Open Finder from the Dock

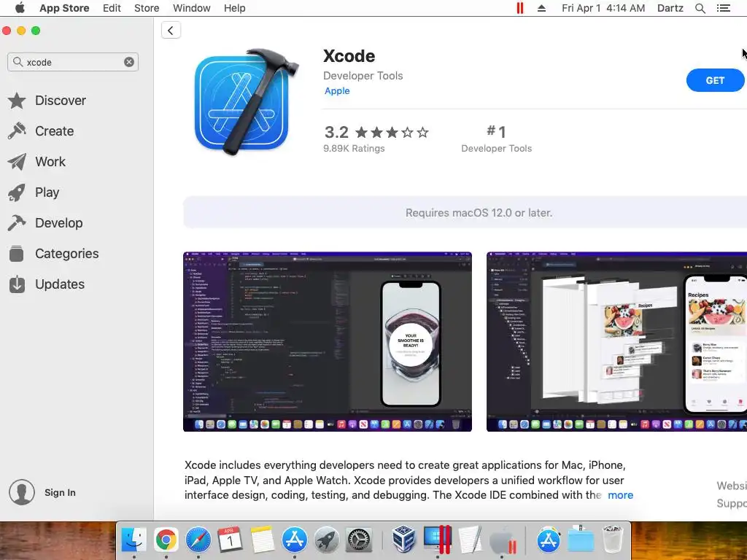(134, 540)
